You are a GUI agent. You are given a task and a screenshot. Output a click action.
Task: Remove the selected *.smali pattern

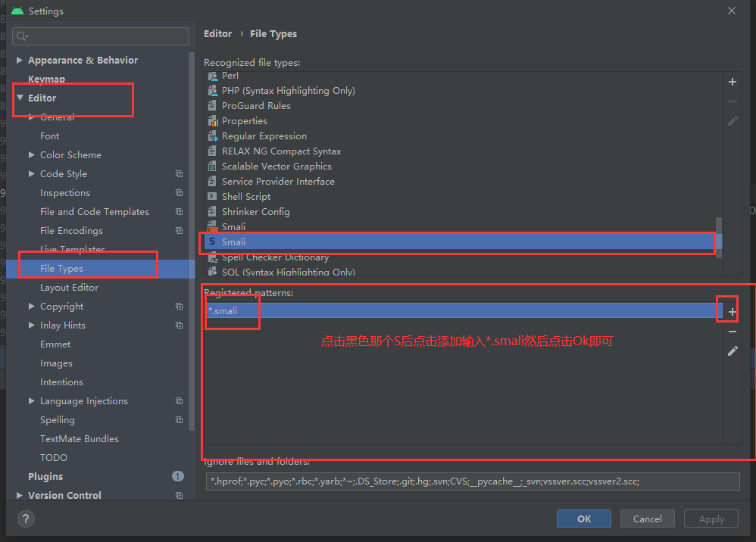click(x=732, y=332)
